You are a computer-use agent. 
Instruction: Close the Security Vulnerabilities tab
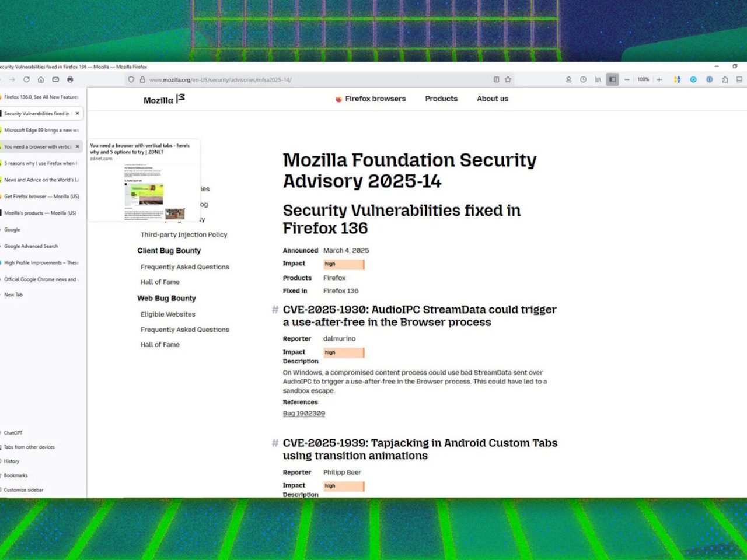(x=77, y=114)
